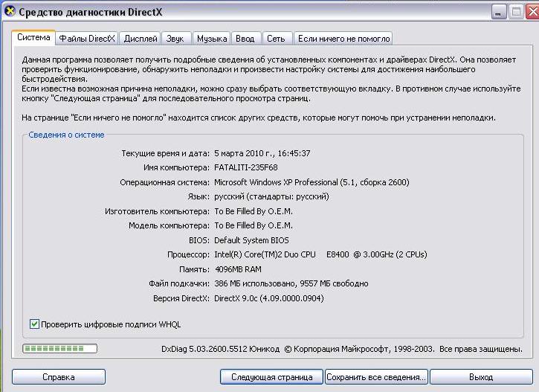Screen dimensions: 539x392
Task: Click the Файл подкачки label
Action: point(178,283)
